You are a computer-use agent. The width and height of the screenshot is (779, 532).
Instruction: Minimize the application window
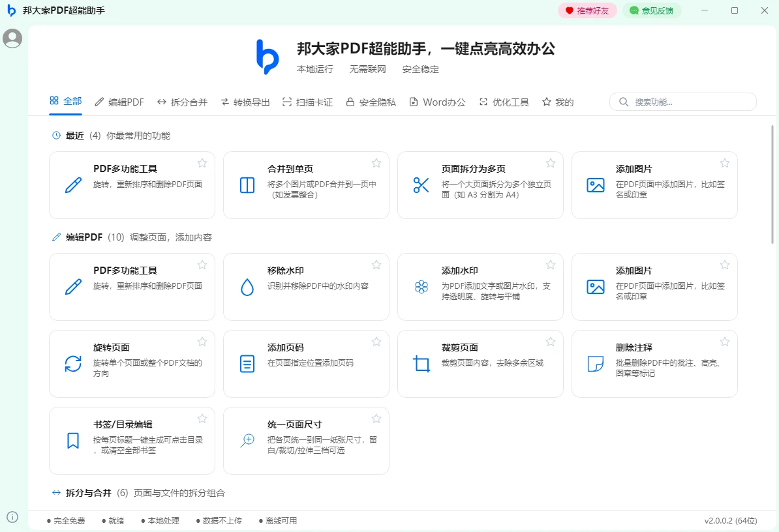pos(705,10)
